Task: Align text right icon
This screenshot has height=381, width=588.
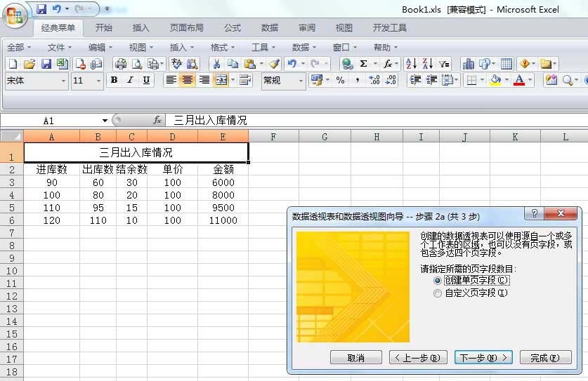Action: [204, 80]
